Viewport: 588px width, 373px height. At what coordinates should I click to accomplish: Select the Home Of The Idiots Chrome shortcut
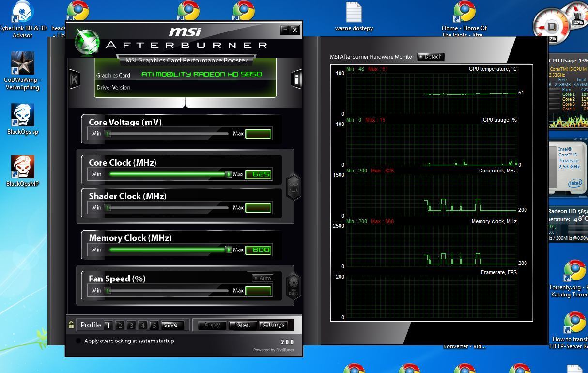click(464, 19)
